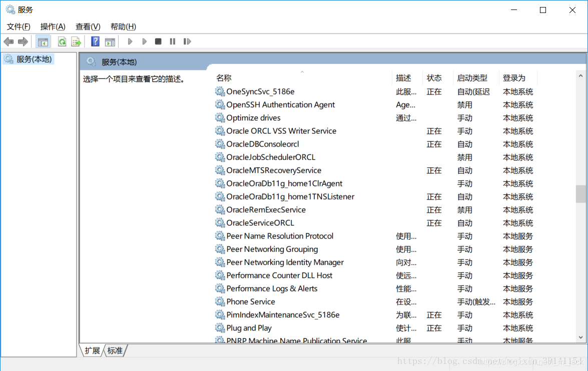This screenshot has height=371, width=588.
Task: Select Peer Networking Grouping service
Action: (272, 249)
